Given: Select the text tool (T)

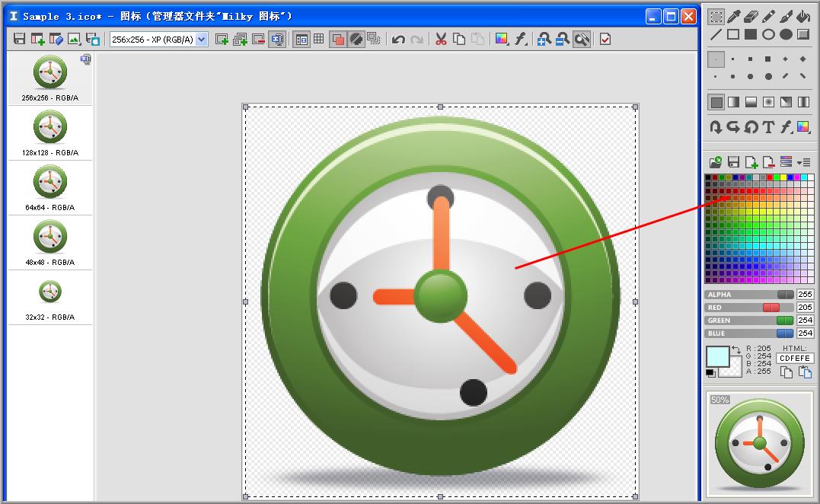Looking at the screenshot, I should point(768,127).
